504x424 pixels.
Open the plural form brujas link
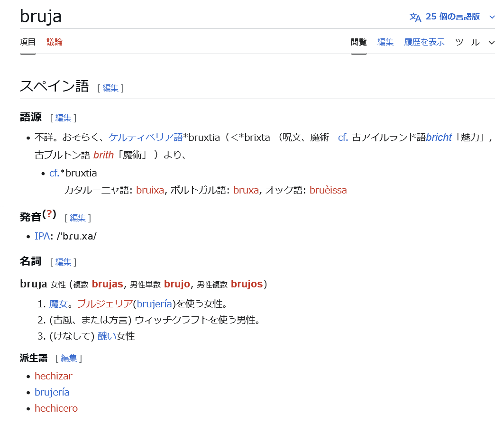pyautogui.click(x=107, y=284)
